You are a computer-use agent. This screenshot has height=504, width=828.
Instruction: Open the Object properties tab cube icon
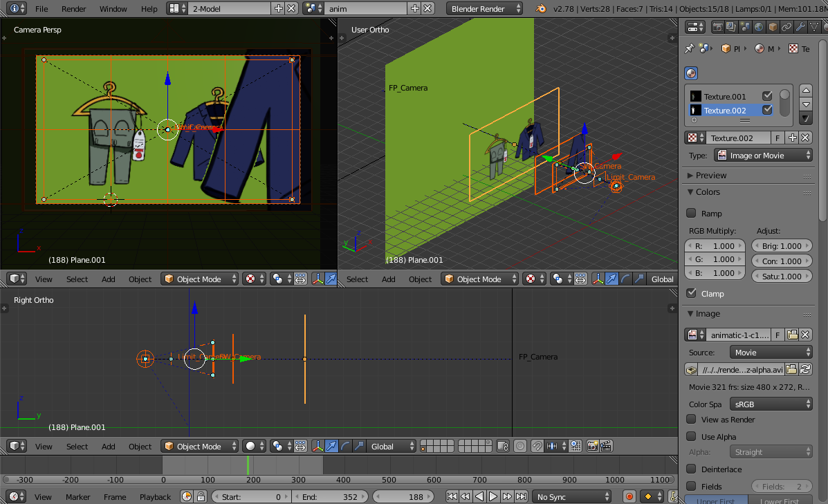click(x=773, y=27)
